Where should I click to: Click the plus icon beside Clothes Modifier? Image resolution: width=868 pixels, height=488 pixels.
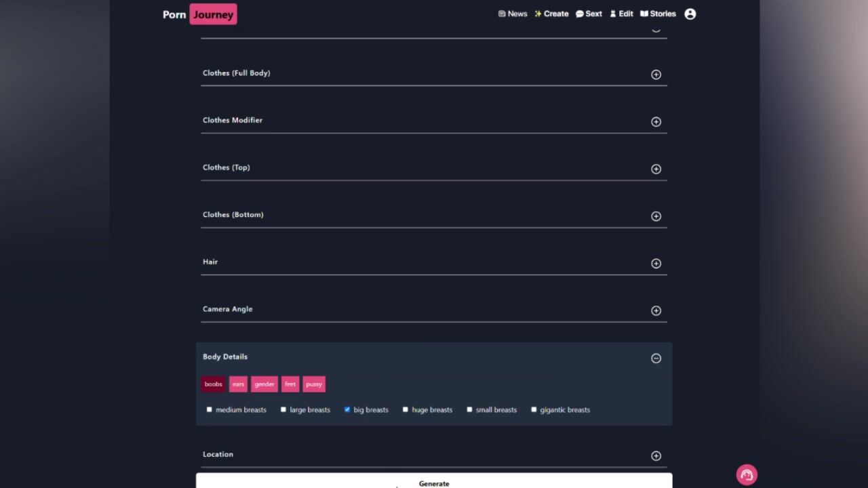tap(656, 122)
